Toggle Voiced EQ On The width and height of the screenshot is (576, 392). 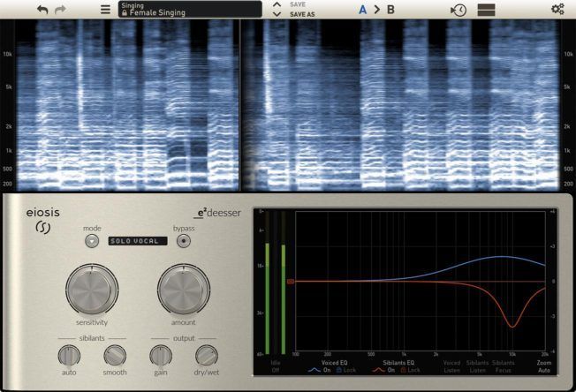(327, 370)
